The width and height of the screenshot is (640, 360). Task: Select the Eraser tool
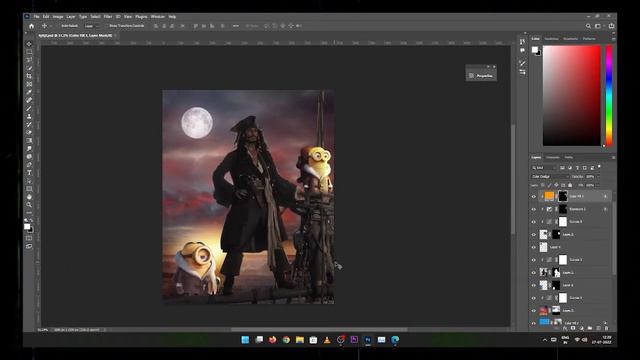coord(29,132)
